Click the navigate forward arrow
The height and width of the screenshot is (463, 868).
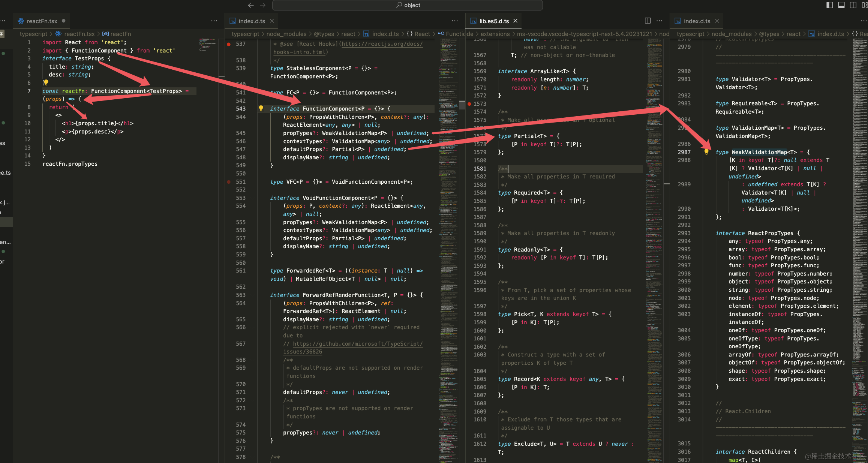pos(263,5)
